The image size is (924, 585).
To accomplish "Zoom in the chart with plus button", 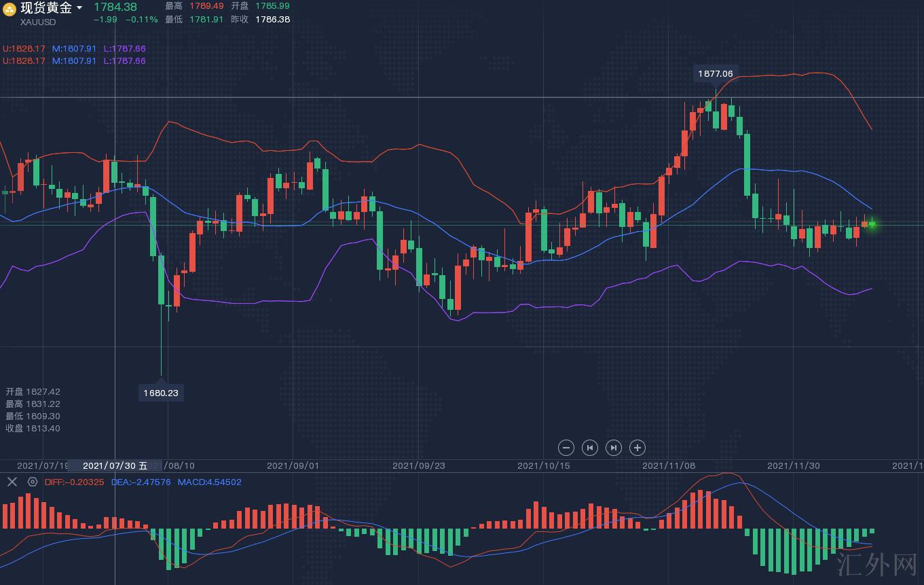I will point(637,448).
